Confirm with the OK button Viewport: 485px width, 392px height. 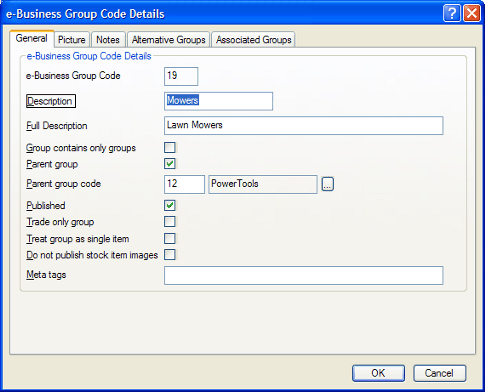(378, 373)
